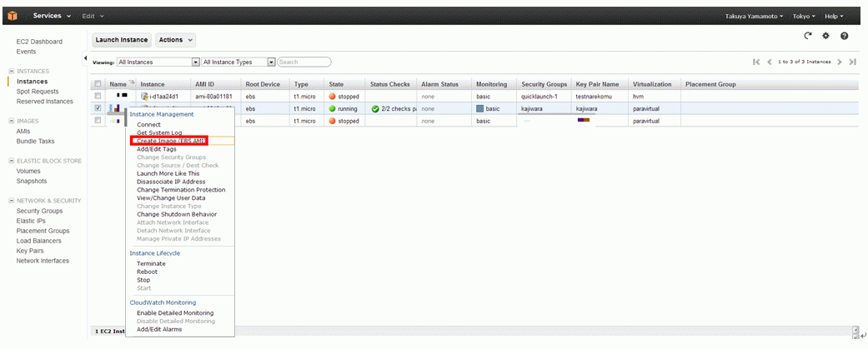Click the monitoring icon in kajiwara row
Screen dimensions: 868x349
[x=480, y=109]
